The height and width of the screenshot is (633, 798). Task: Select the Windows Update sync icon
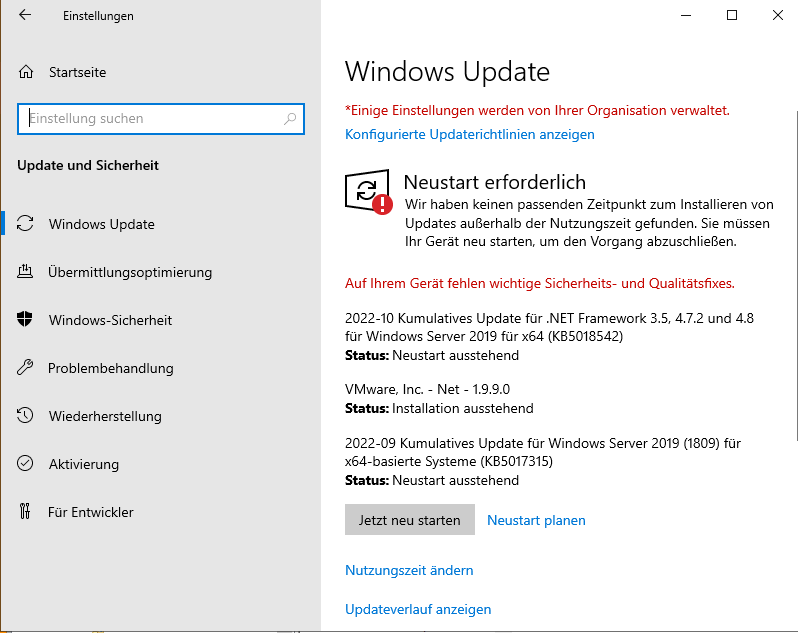pos(25,223)
